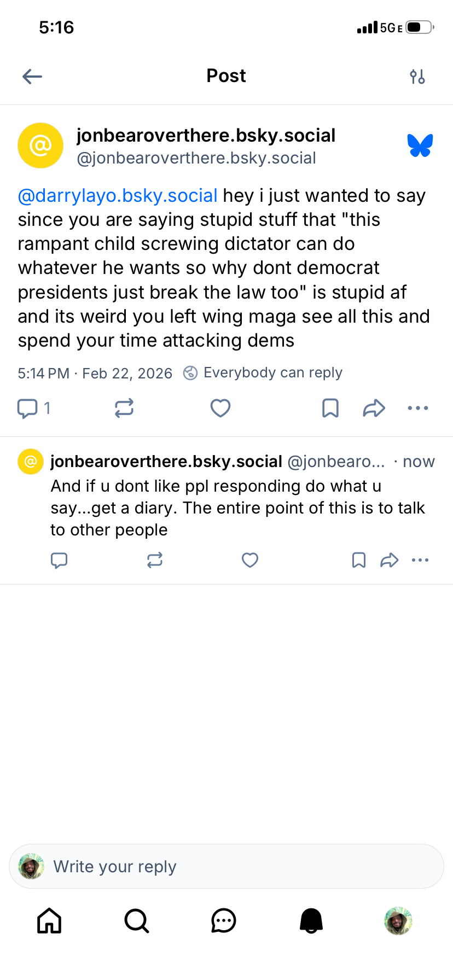The image size is (453, 980).
Task: Go to the Home tab
Action: tap(49, 920)
